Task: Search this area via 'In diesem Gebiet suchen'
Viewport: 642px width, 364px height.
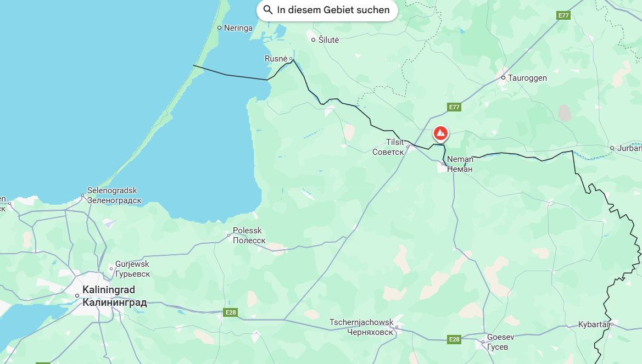Action: (327, 10)
